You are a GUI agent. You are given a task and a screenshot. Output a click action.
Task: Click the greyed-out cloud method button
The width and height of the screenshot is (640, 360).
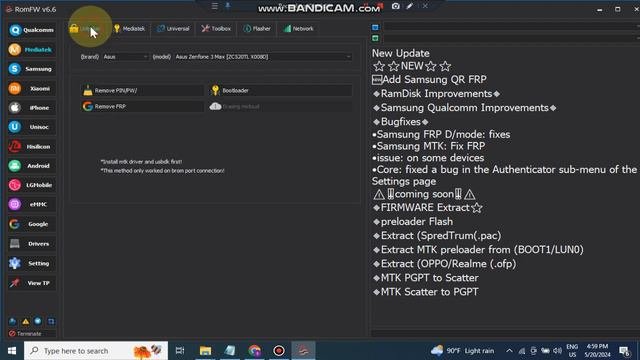point(280,106)
